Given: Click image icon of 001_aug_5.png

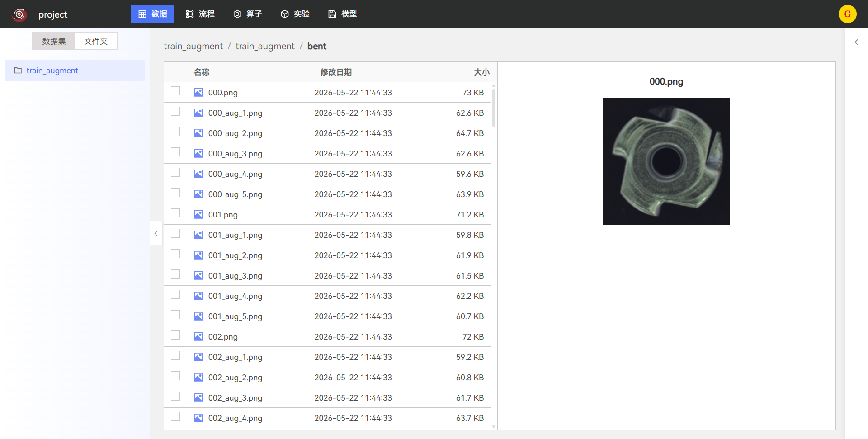Looking at the screenshot, I should click(x=198, y=316).
